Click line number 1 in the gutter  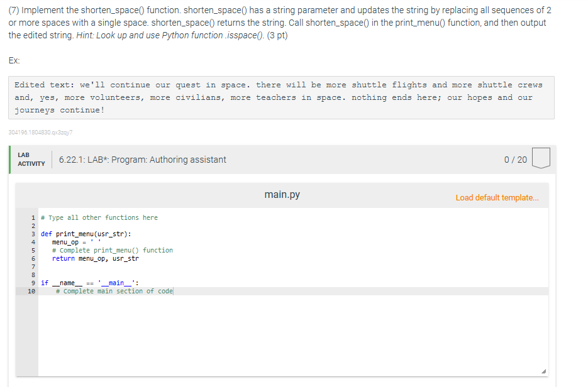[x=32, y=217]
